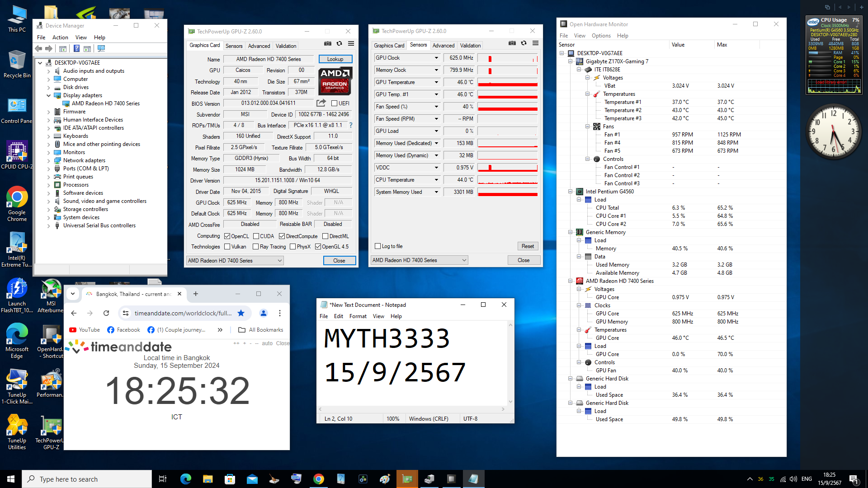Open the YouTube bookmark in Chrome
Screen dimensions: 868x488
tap(85, 330)
